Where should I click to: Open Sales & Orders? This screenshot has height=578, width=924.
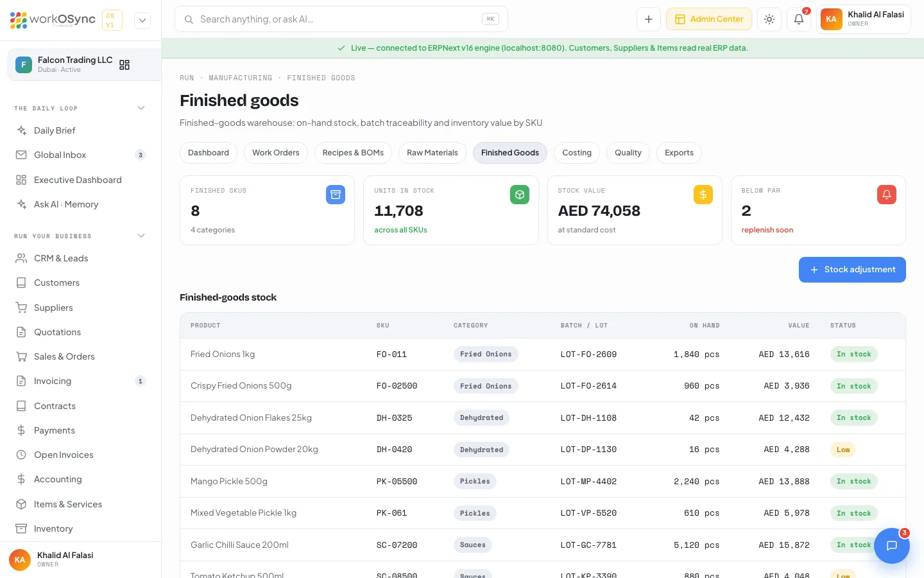pos(81,356)
